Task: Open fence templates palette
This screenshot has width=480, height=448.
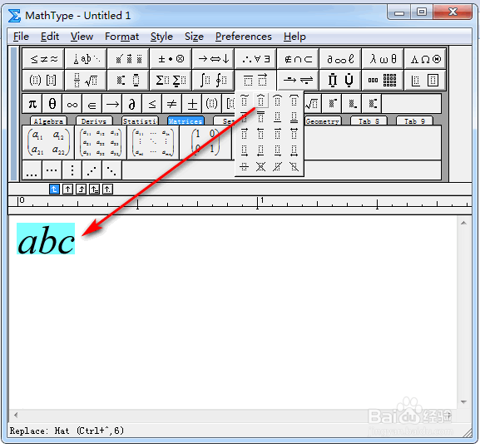Action: coord(43,80)
